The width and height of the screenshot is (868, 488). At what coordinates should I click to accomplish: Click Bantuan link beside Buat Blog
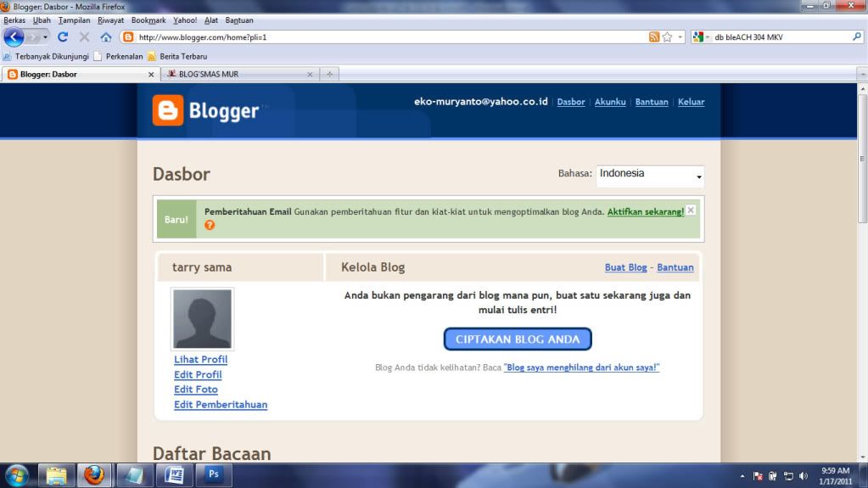tap(675, 267)
